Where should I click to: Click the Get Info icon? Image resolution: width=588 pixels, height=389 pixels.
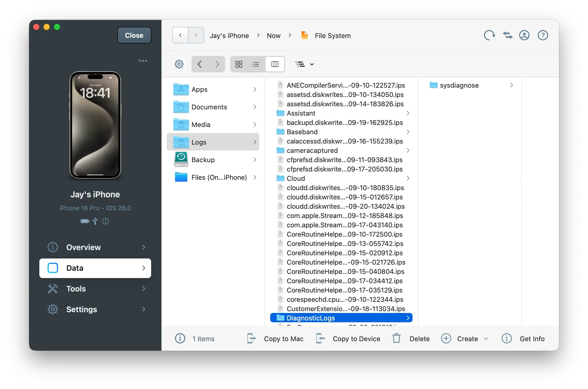coord(507,338)
